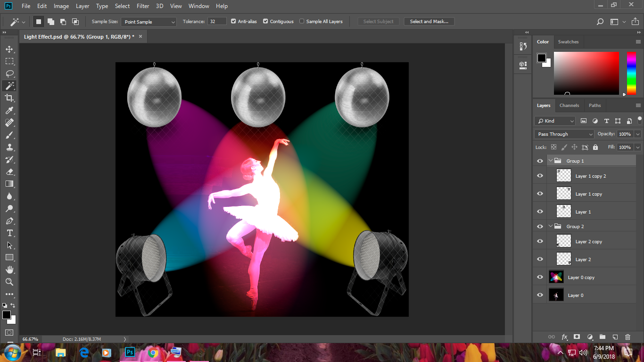Collapse the Group 2 folder
This screenshot has height=362, width=644.
(550, 226)
